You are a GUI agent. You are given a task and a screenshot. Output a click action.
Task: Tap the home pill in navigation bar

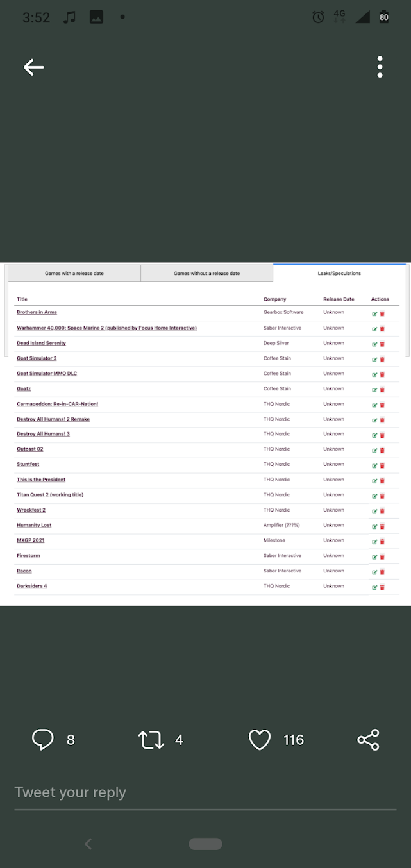pyautogui.click(x=205, y=844)
